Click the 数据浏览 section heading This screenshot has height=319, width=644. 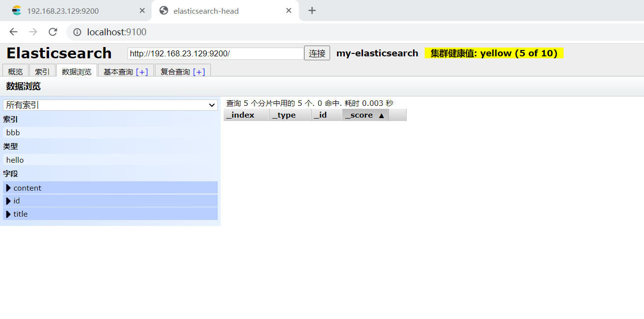(23, 86)
